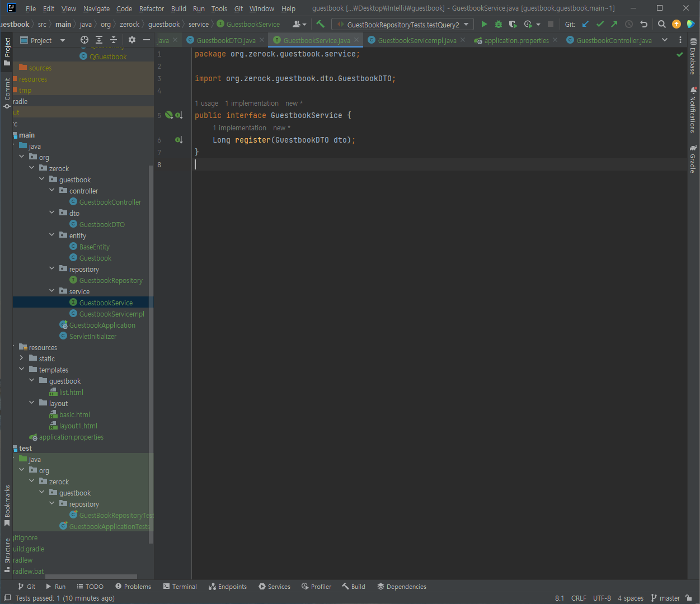
Task: Stop the running process button
Action: click(x=551, y=24)
